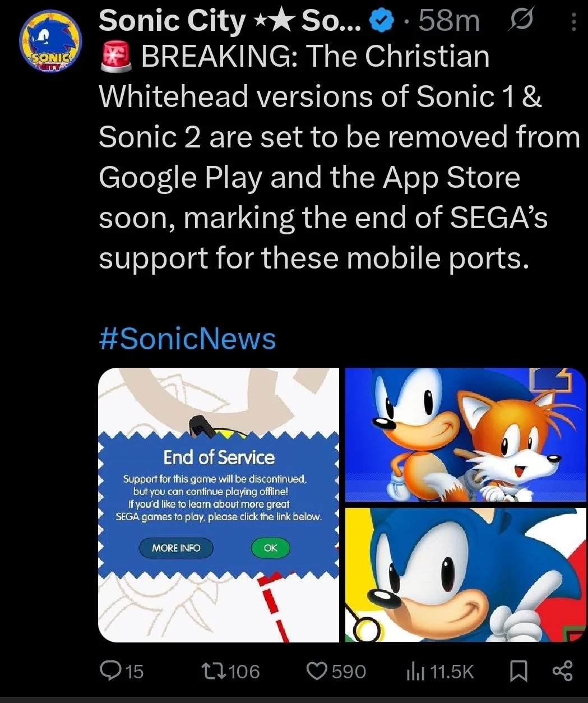Screen dimensions: 588x703
Task: View the Sonic and Tails image
Action: pos(466,435)
